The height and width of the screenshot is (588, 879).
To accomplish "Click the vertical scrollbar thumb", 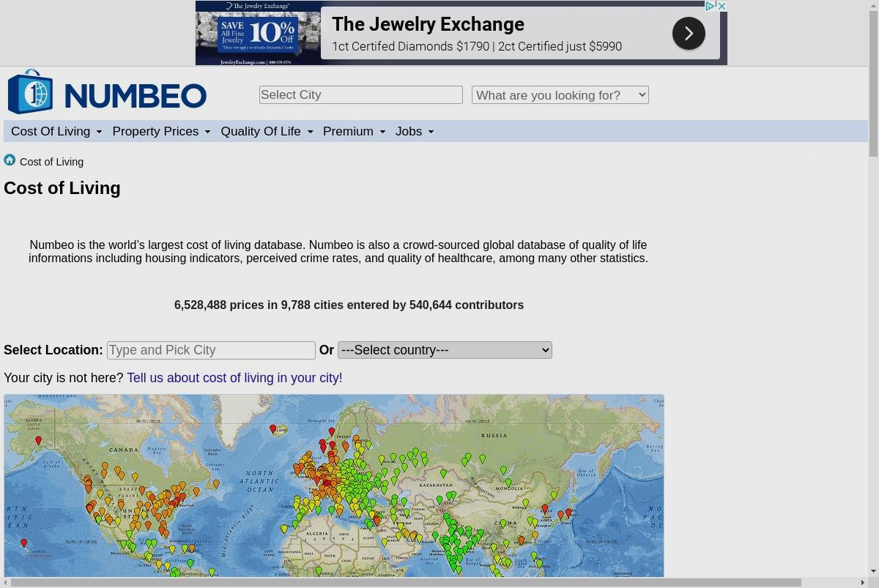I will (x=873, y=84).
